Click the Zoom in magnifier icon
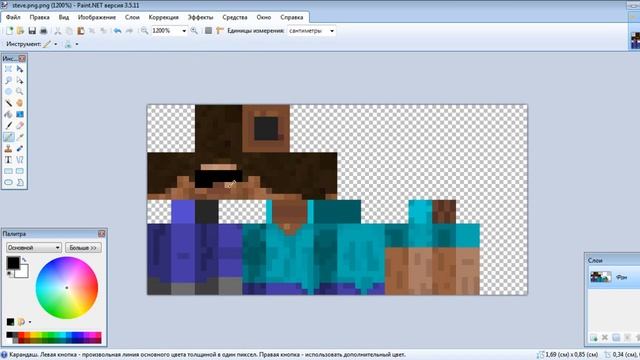Image resolution: width=640 pixels, height=360 pixels. click(x=194, y=31)
